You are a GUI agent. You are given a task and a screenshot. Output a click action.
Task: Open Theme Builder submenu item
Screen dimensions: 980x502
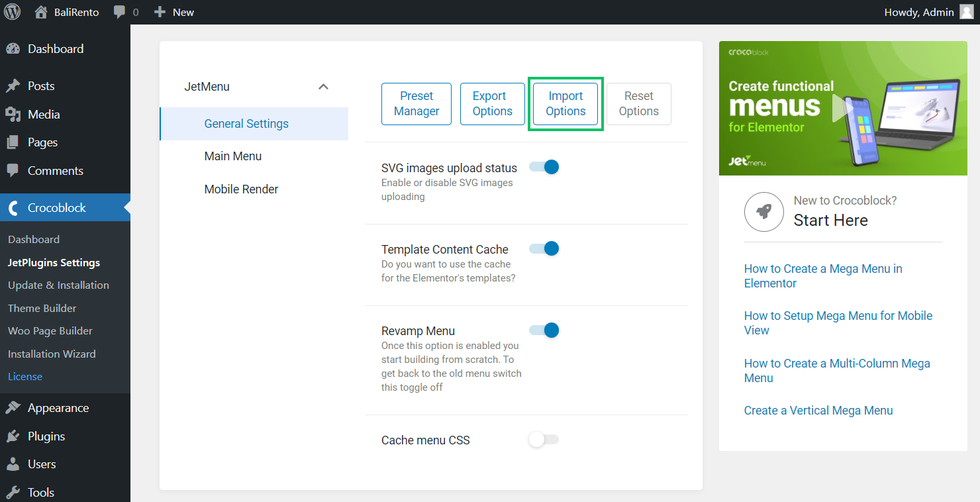[42, 309]
